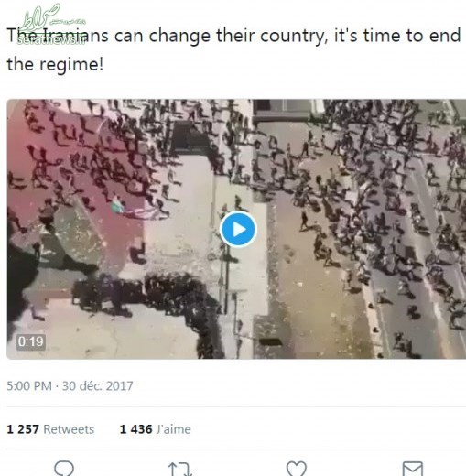View the 1 436 J'aime likes list

pyautogui.click(x=155, y=429)
